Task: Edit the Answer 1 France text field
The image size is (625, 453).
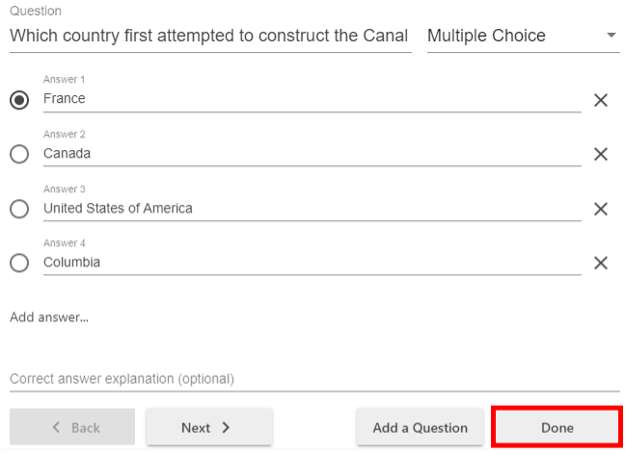Action: pos(310,99)
